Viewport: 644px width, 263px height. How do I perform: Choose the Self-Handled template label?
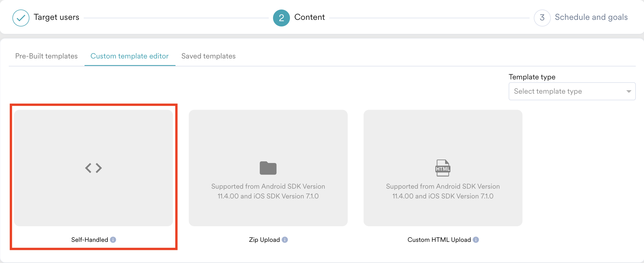tap(90, 240)
